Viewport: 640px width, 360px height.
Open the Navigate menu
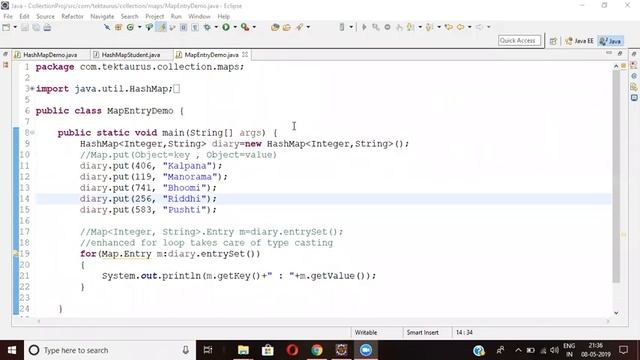point(102,16)
